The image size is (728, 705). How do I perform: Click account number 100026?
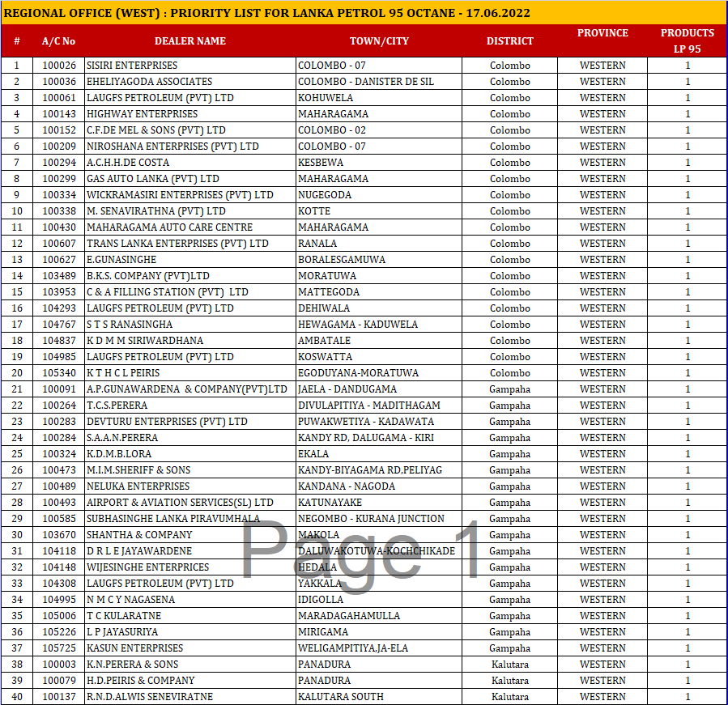pyautogui.click(x=59, y=66)
